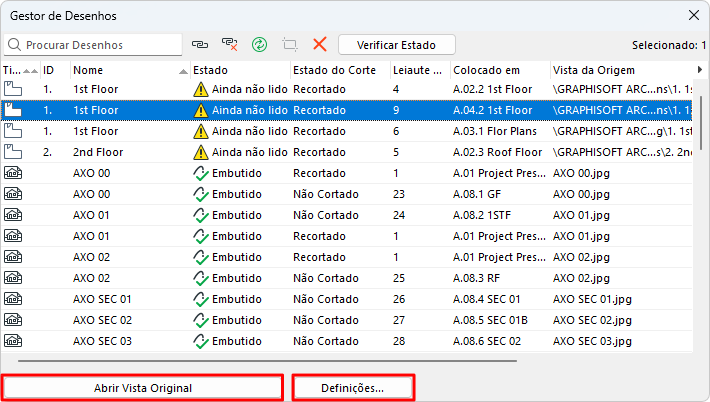Click the Link drawing toolbar icon
Screen dimensions: 710x402
click(x=200, y=44)
